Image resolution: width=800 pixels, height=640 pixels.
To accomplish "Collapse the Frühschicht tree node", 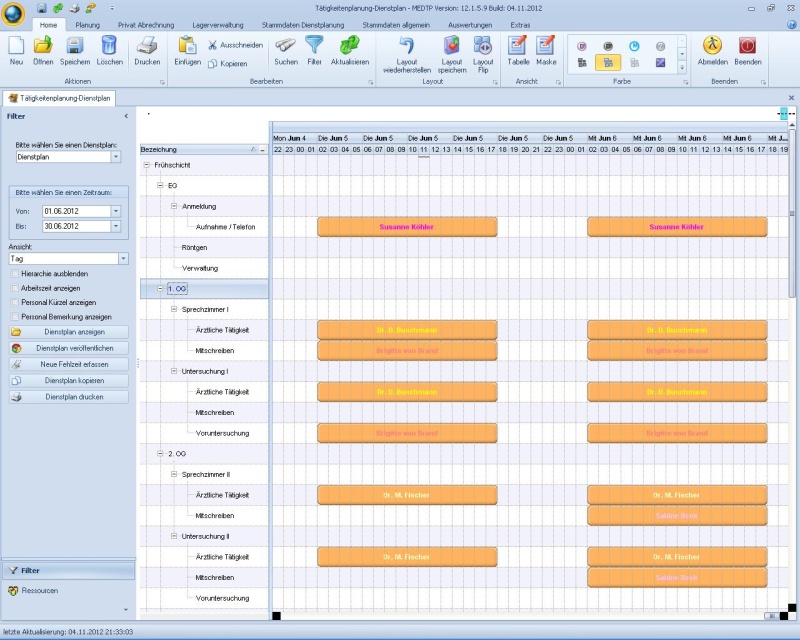I will (x=147, y=165).
